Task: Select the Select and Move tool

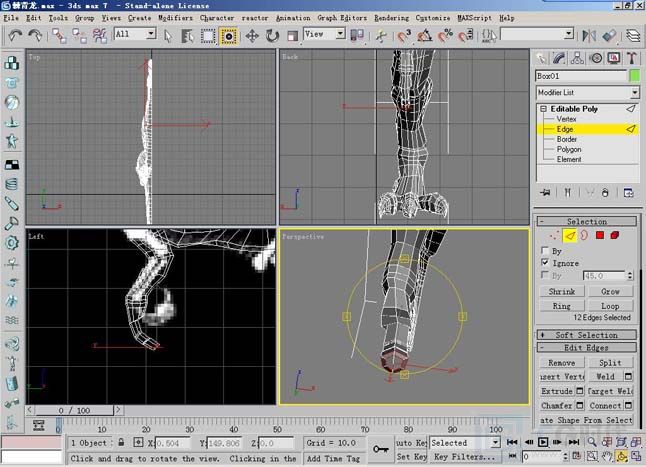Action: (252, 36)
